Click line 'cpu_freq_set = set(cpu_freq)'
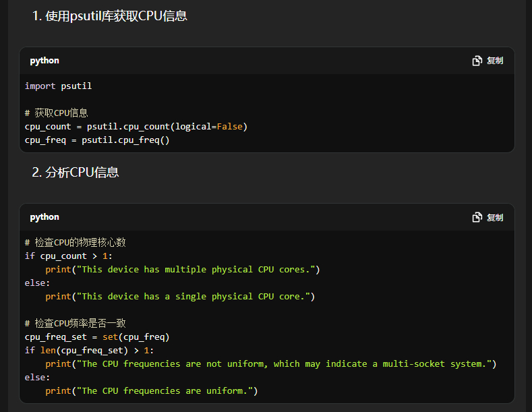 97,336
